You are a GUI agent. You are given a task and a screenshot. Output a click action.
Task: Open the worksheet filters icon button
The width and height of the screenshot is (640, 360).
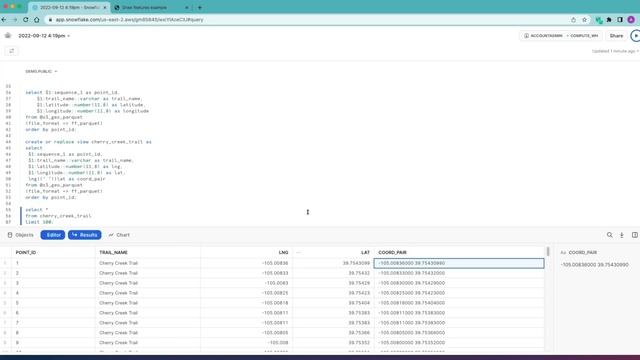(11, 51)
